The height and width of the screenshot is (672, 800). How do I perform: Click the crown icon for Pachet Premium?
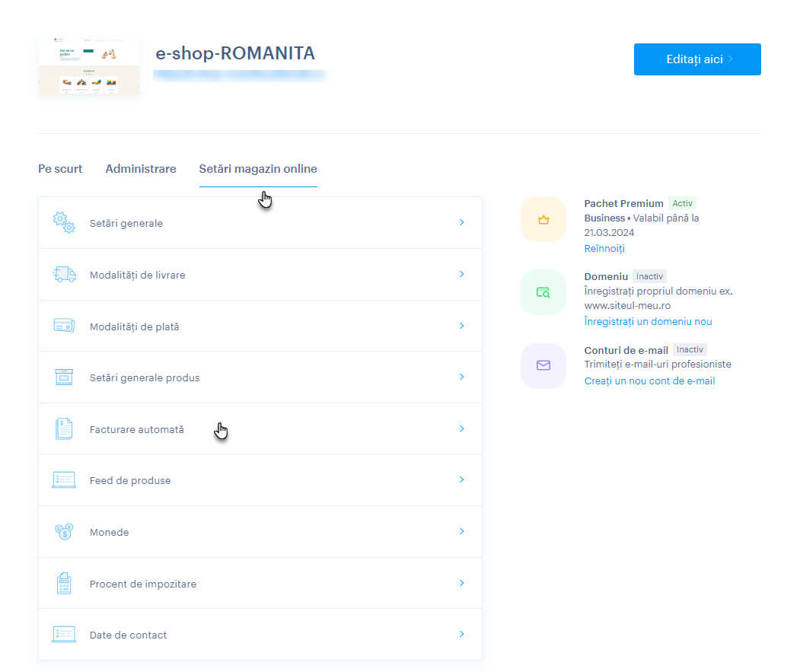coord(543,219)
